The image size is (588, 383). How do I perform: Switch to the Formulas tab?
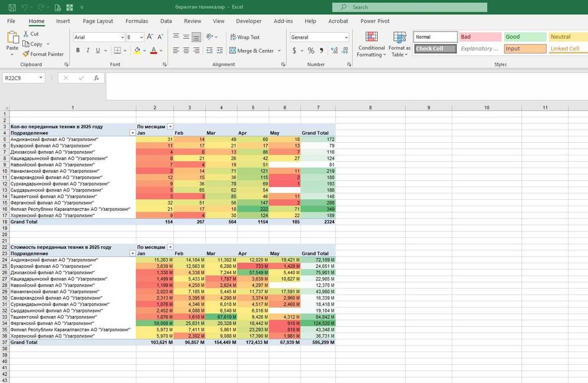137,21
